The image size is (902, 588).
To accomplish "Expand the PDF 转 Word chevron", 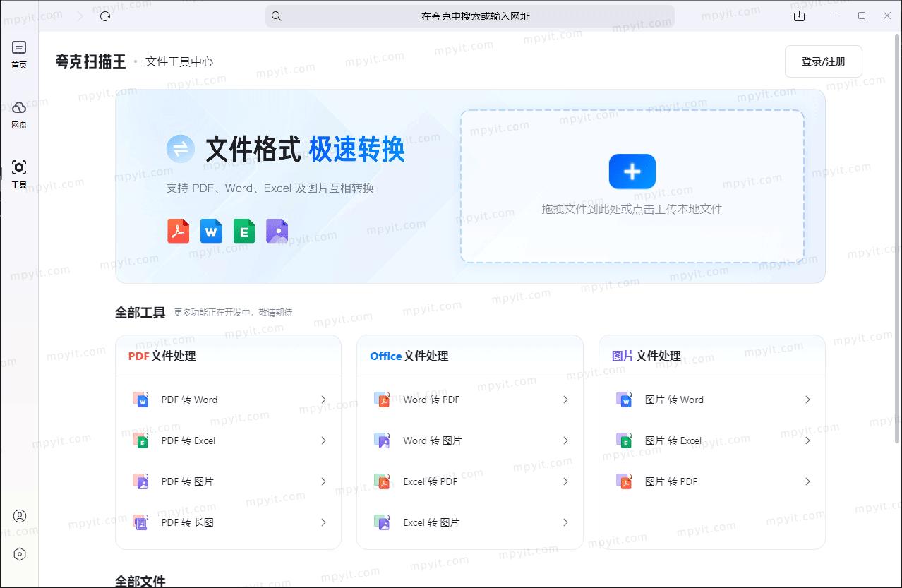I will coord(324,400).
